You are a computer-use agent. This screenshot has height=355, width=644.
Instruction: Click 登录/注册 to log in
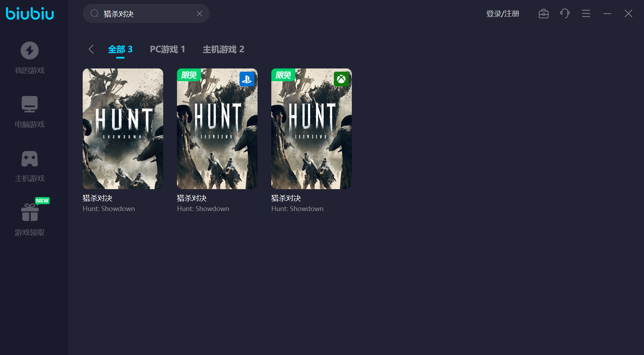coord(502,14)
